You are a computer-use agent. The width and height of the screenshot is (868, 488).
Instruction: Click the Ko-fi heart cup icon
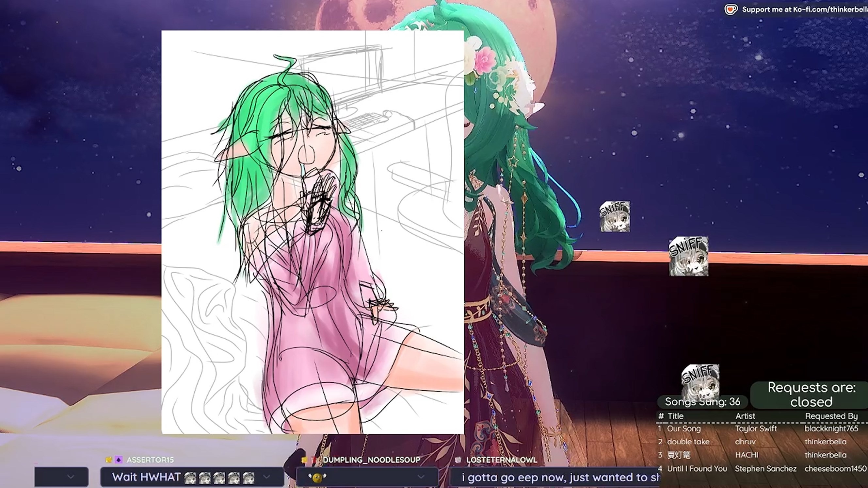click(731, 9)
